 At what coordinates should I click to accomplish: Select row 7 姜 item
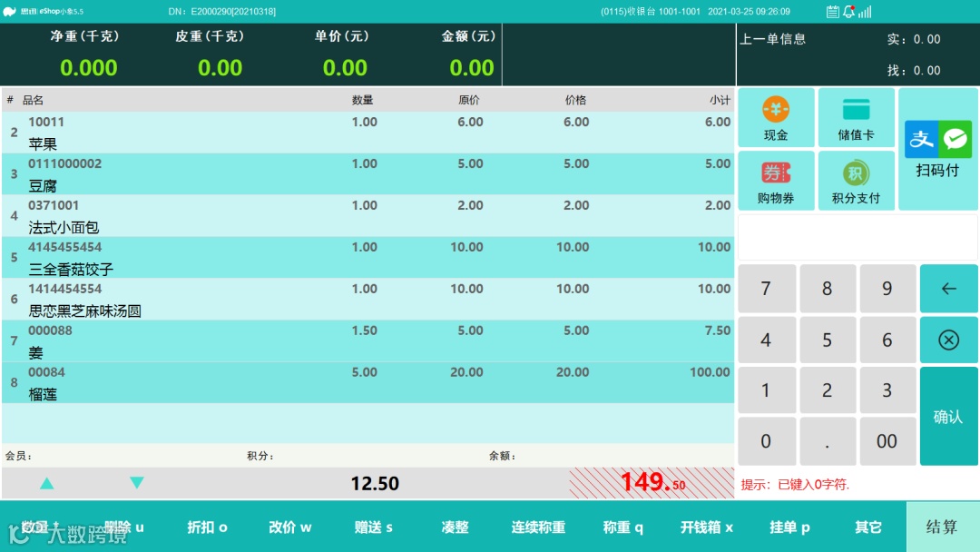[x=368, y=340]
